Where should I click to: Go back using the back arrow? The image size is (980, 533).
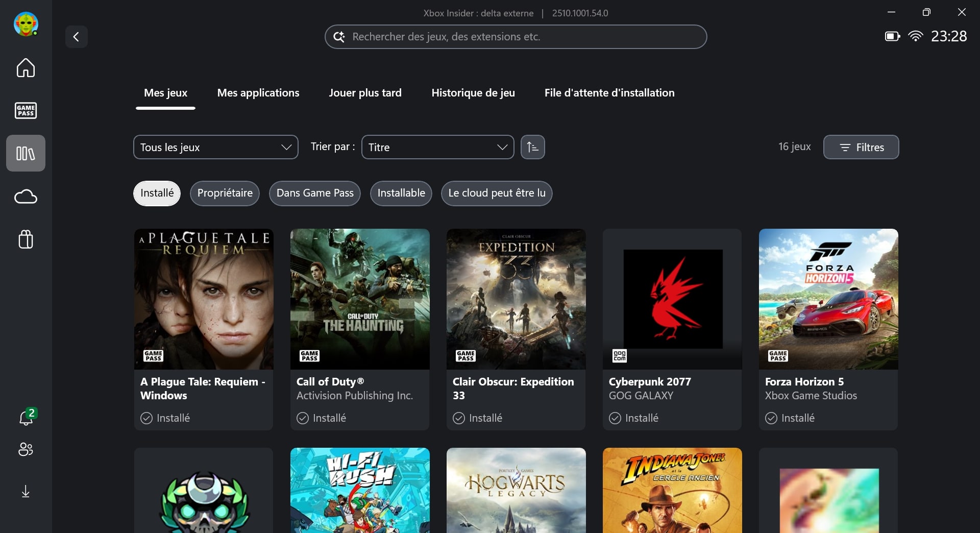tap(76, 37)
